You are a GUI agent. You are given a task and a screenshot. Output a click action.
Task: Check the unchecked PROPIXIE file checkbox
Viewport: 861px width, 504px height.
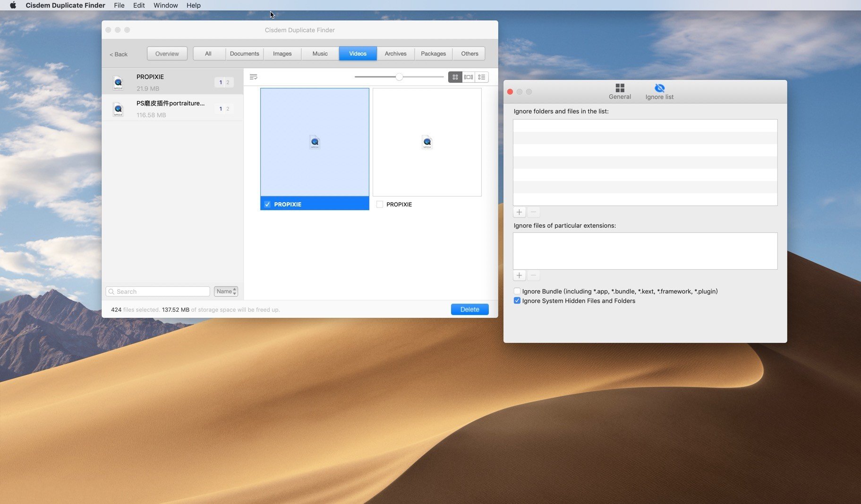(x=380, y=204)
